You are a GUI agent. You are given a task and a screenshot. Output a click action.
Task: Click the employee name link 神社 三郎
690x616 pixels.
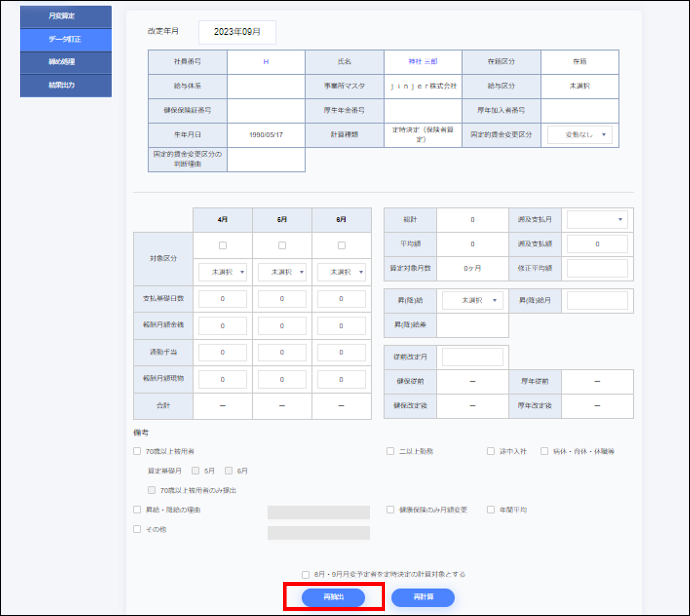(423, 62)
